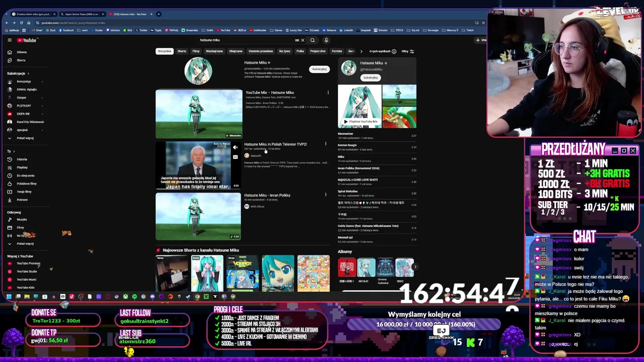644x362 pixels.
Task: Select the Nieobejrzane filter chip
Action: coord(214,51)
